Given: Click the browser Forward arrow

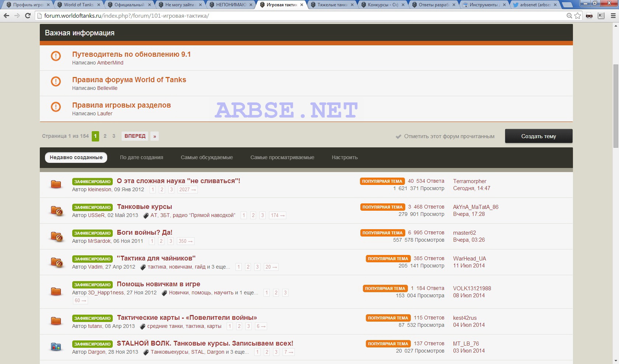Looking at the screenshot, I should (17, 16).
